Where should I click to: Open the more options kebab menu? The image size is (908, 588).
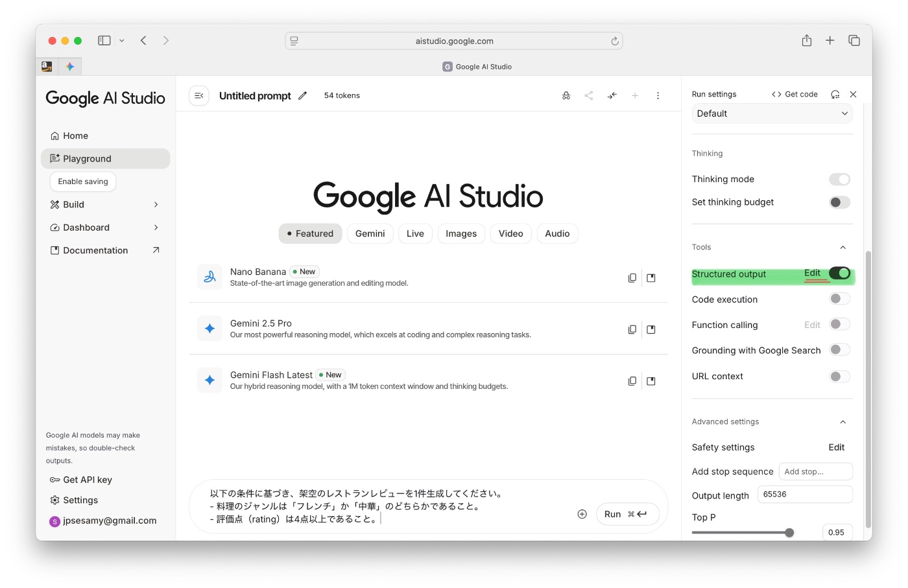[x=658, y=95]
